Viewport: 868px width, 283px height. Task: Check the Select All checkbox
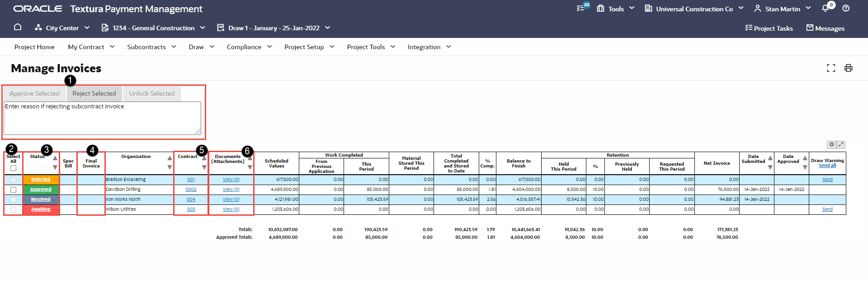tap(13, 168)
